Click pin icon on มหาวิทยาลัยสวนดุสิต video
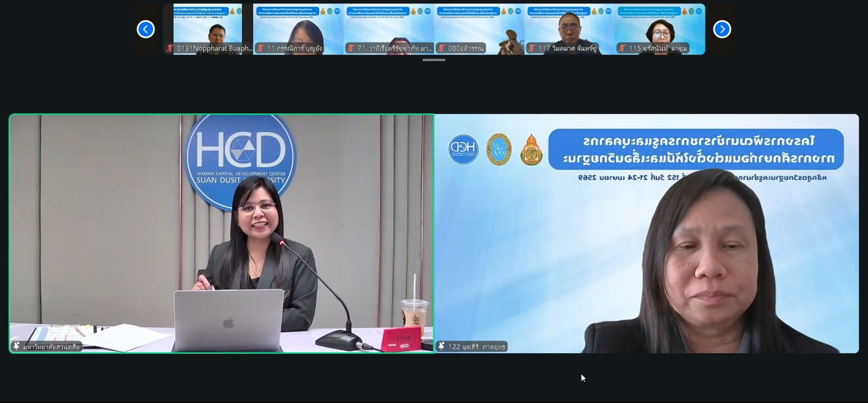Image resolution: width=868 pixels, height=403 pixels. tap(17, 346)
